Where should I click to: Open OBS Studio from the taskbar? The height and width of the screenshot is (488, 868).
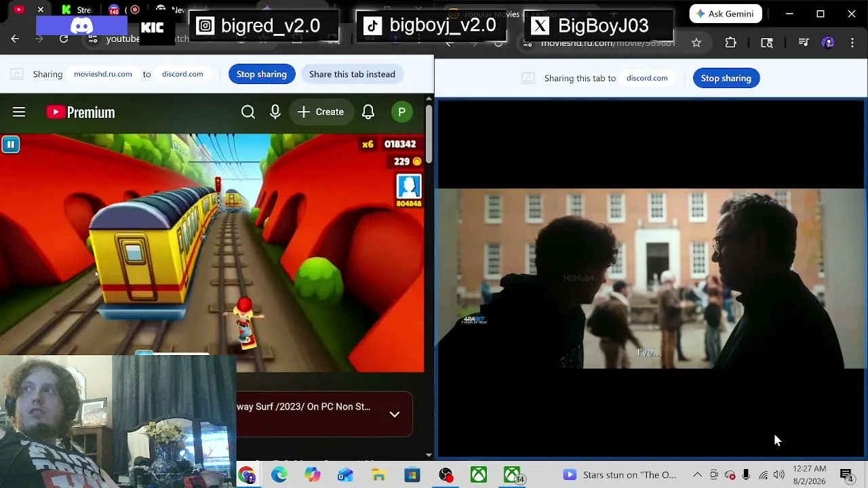446,475
